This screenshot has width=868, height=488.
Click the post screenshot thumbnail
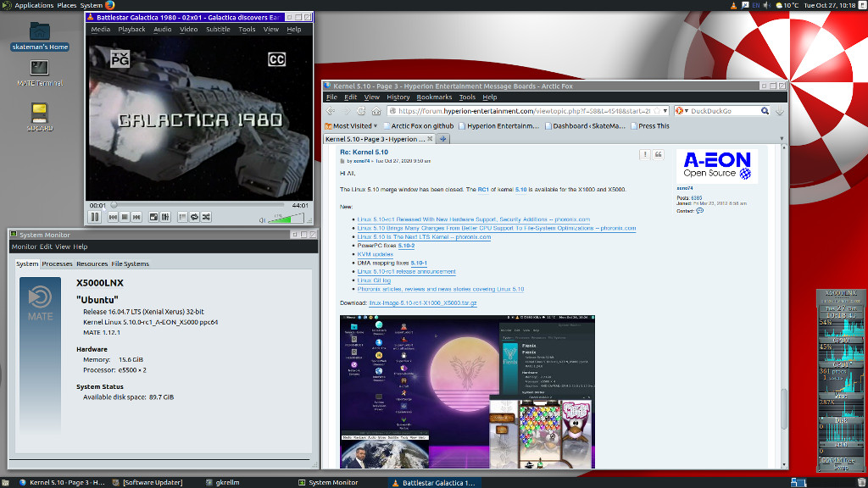tap(467, 391)
